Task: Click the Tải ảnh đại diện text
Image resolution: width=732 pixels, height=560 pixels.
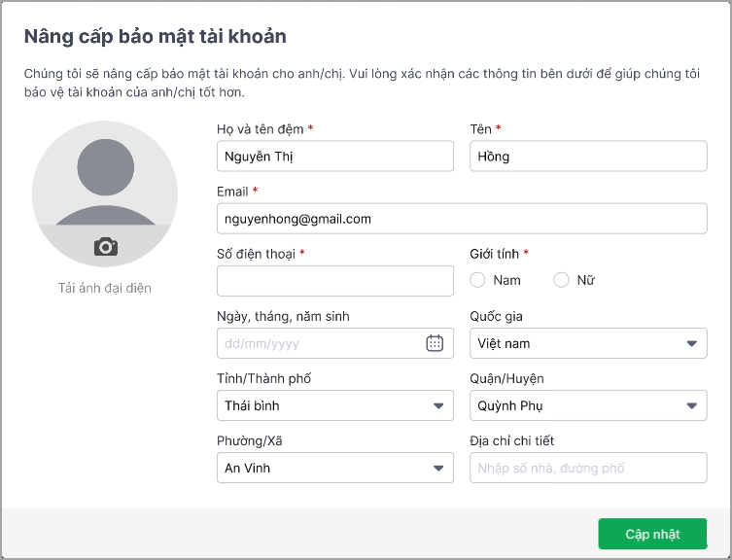Action: pyautogui.click(x=105, y=288)
